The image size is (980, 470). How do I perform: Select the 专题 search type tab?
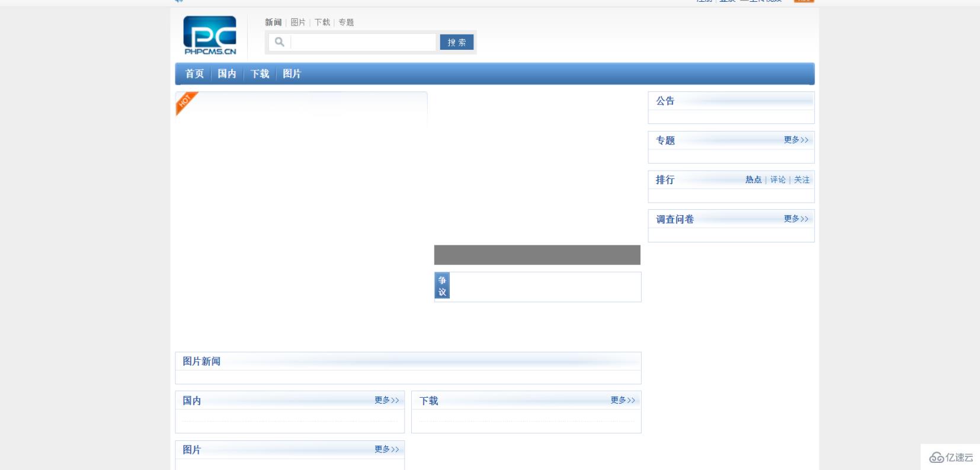point(346,23)
